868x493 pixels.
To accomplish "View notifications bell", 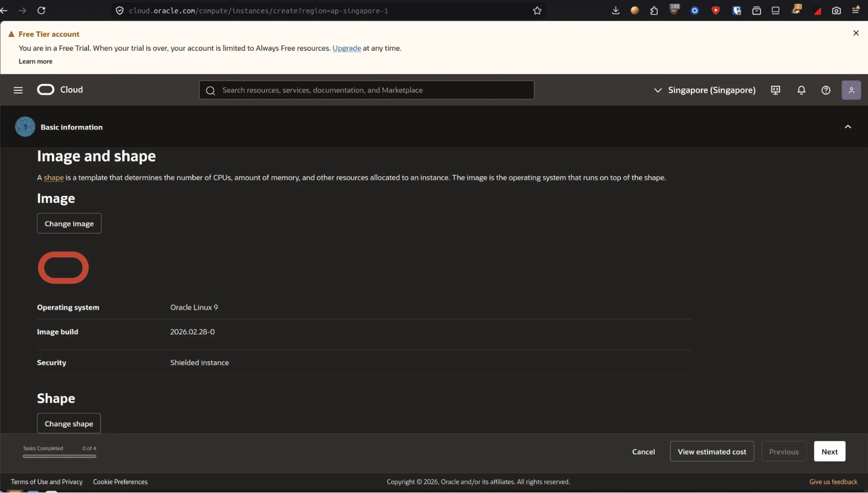I will click(801, 90).
